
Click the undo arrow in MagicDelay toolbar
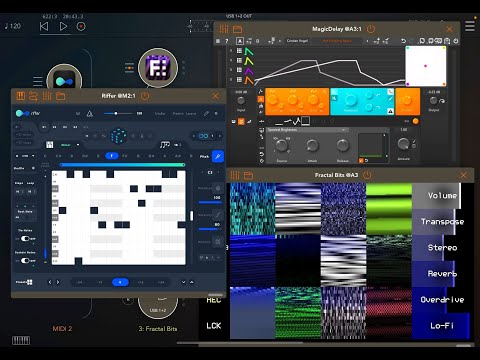coord(404,41)
